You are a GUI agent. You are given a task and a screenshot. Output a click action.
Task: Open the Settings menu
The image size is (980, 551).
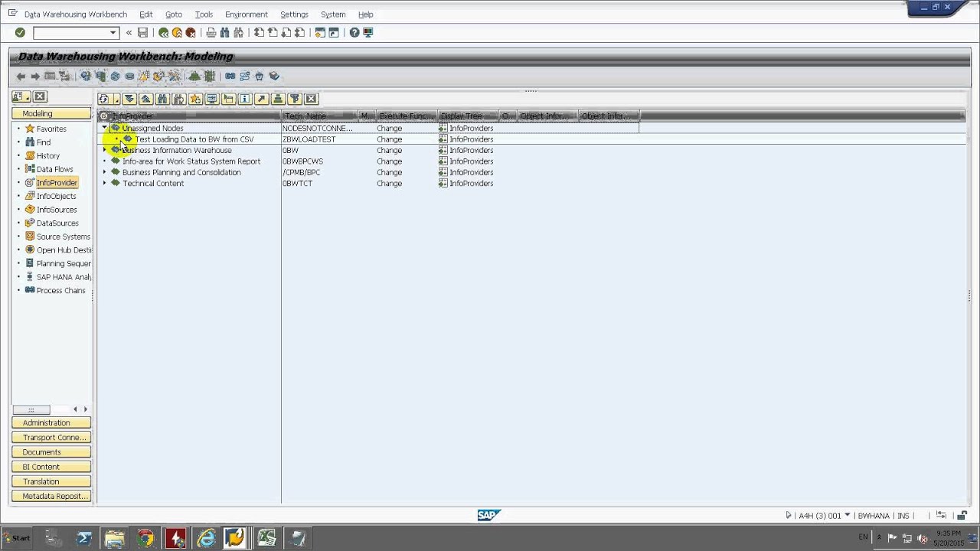coord(294,15)
